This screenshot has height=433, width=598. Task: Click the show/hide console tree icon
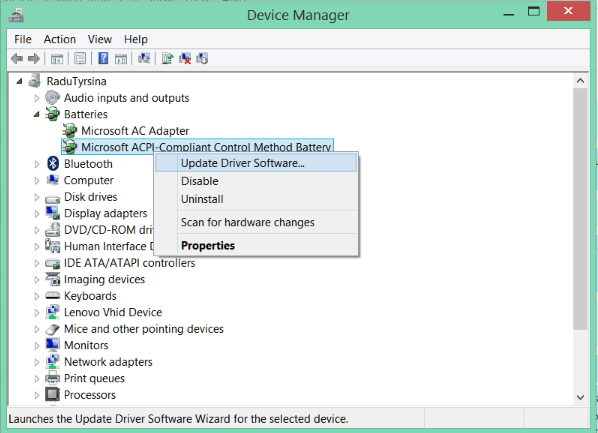57,59
